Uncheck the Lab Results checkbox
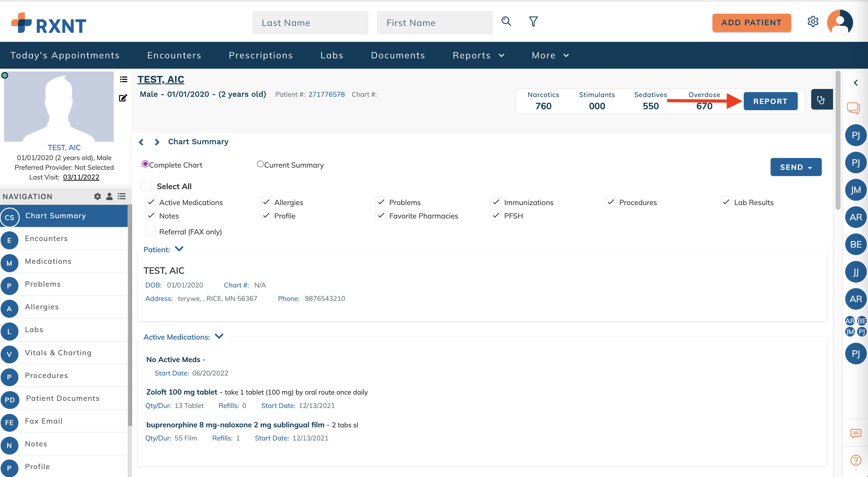Image resolution: width=868 pixels, height=477 pixels. tap(726, 202)
